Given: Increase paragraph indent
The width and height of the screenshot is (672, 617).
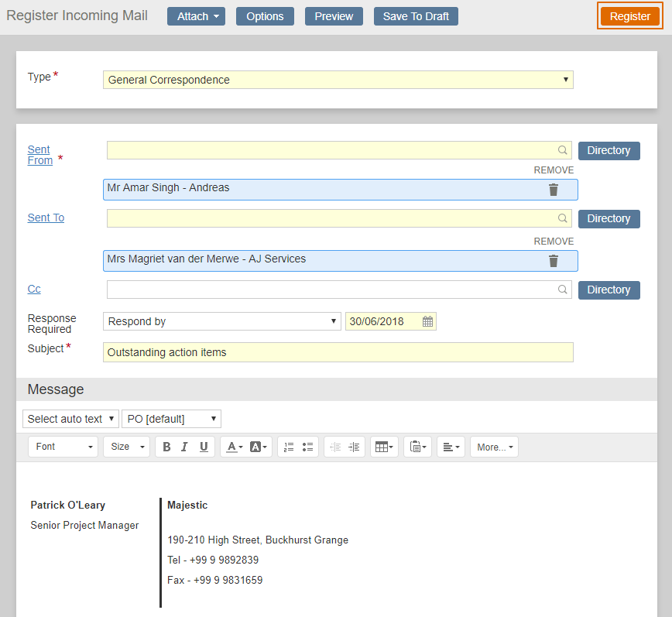Looking at the screenshot, I should click(355, 447).
